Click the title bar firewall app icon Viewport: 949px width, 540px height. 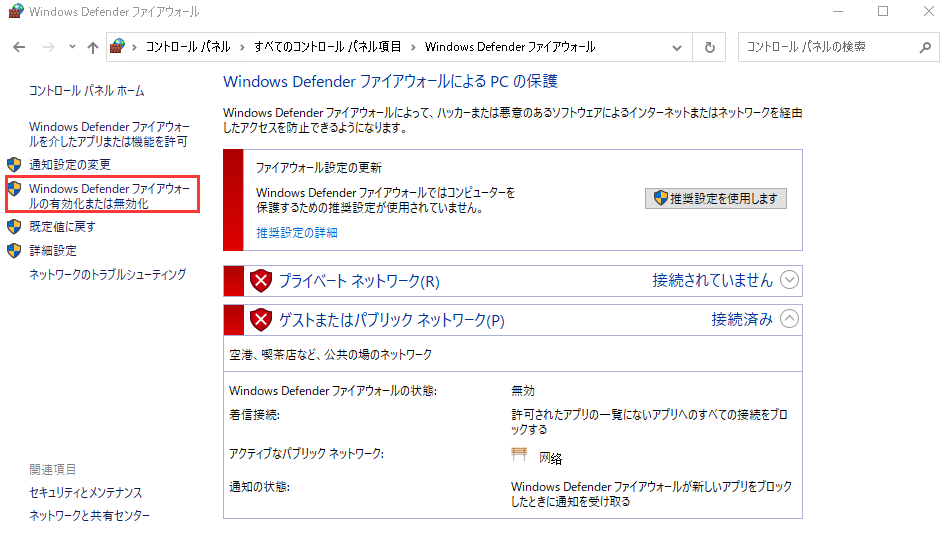(x=16, y=12)
